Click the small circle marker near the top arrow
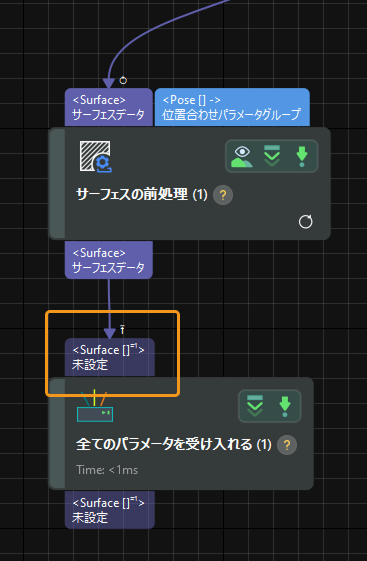367x561 pixels. click(x=123, y=80)
